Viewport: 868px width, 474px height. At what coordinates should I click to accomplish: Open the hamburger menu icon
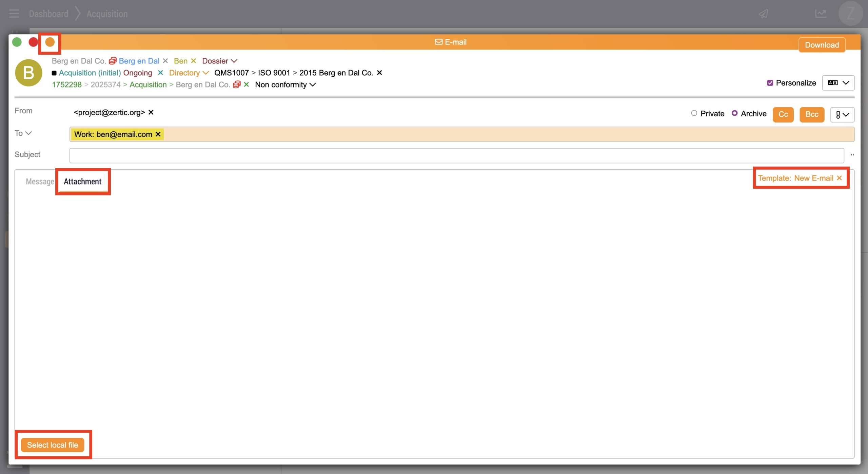click(14, 14)
